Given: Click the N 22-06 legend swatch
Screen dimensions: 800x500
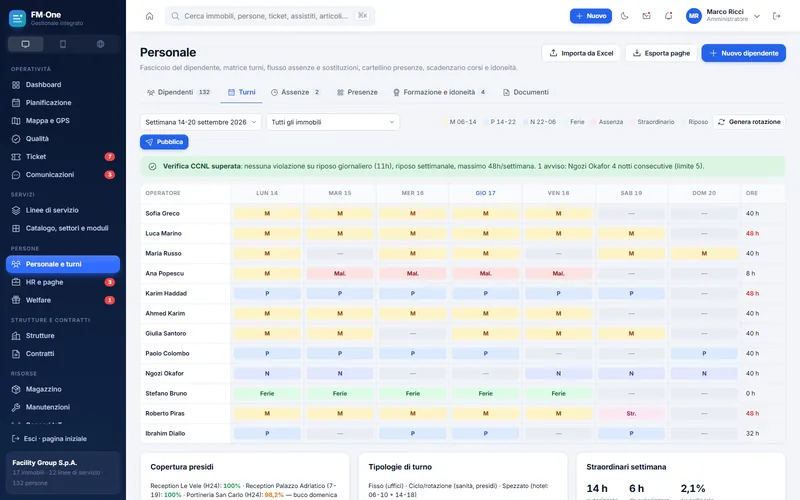Looking at the screenshot, I should pos(526,122).
